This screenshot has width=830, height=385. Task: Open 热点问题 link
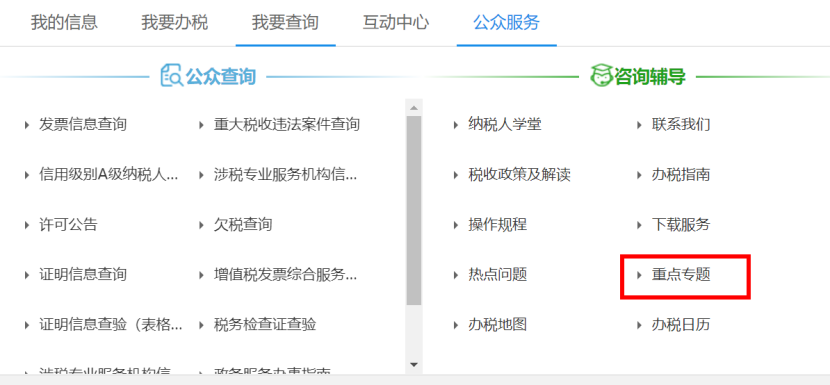click(498, 275)
